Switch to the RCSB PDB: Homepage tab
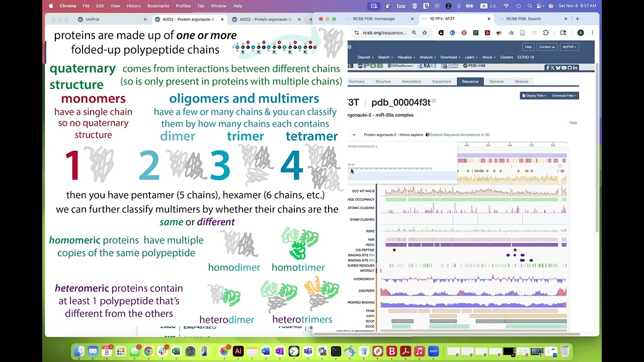The width and height of the screenshot is (644, 362). [377, 19]
